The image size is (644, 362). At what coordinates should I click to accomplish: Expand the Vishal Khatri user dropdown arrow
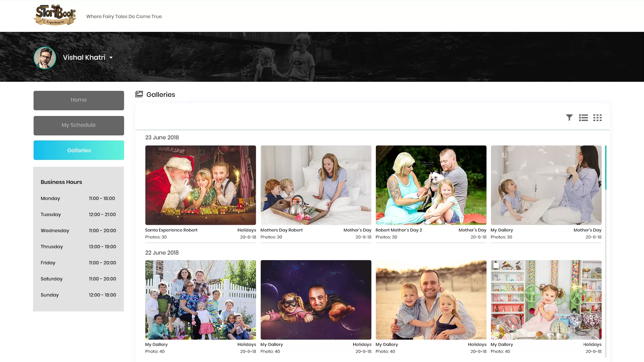click(111, 58)
